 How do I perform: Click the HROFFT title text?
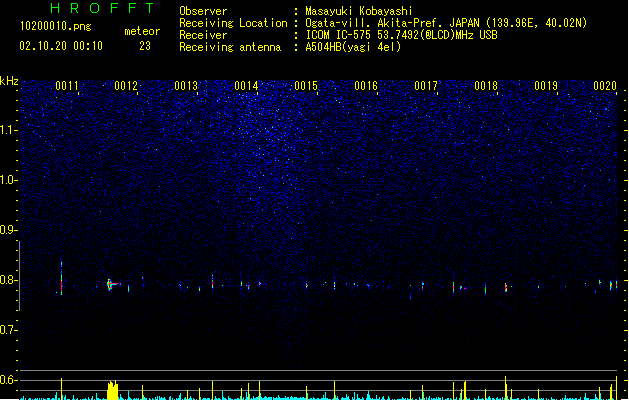click(103, 8)
